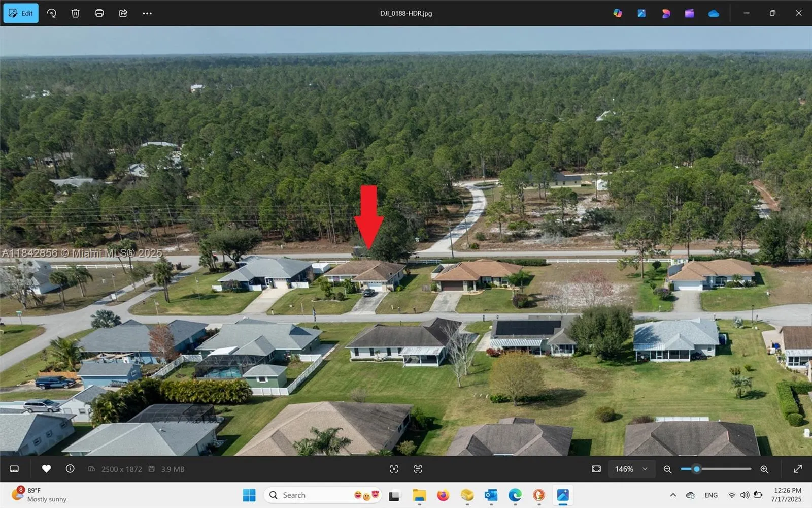
Task: Open the weather widget showing 89°F
Action: (x=40, y=495)
